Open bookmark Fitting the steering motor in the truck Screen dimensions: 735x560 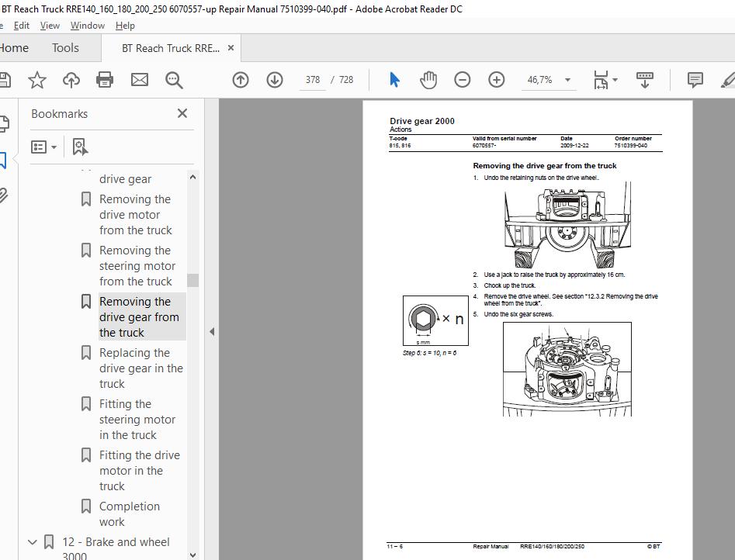point(137,420)
